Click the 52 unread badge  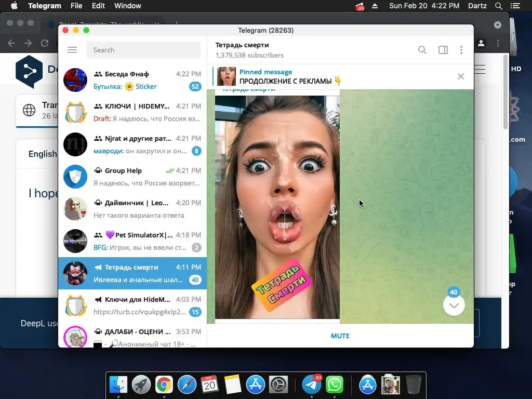click(195, 87)
